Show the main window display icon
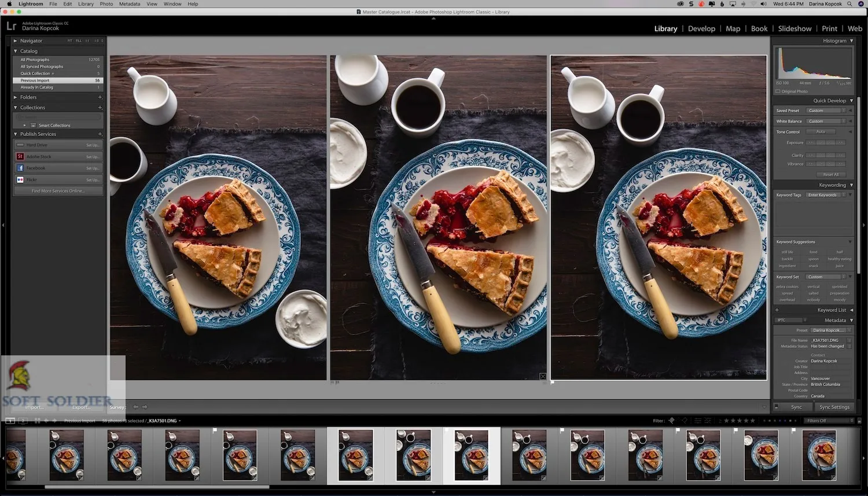Viewport: 868px width, 496px height. pos(10,421)
